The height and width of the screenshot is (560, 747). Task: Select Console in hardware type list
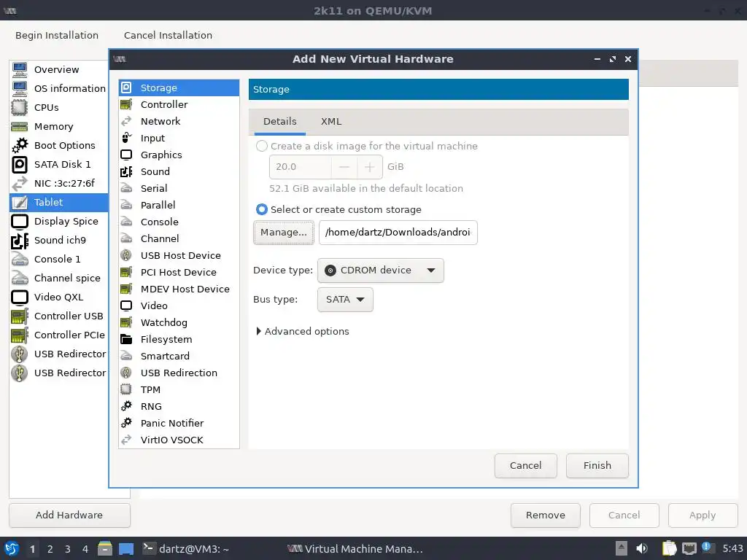pyautogui.click(x=179, y=222)
